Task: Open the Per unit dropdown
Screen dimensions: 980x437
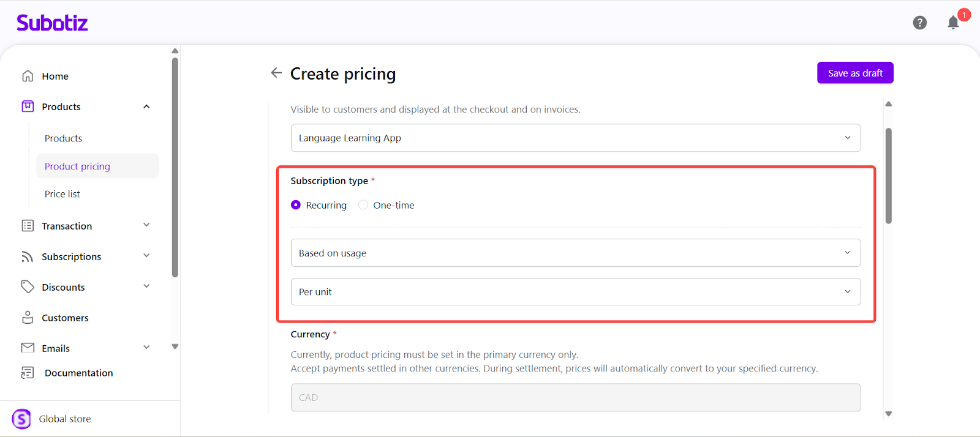Action: (575, 292)
